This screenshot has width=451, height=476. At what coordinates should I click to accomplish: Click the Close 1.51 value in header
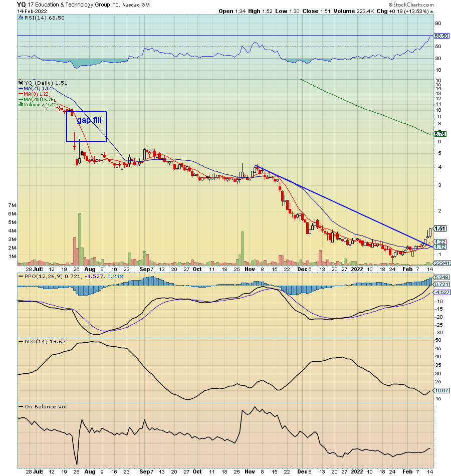[x=317, y=11]
